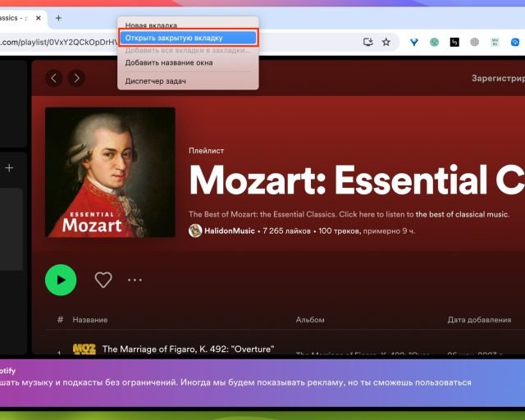Click the install app icon in address bar
Image resolution: width=525 pixels, height=420 pixels.
pyautogui.click(x=368, y=42)
